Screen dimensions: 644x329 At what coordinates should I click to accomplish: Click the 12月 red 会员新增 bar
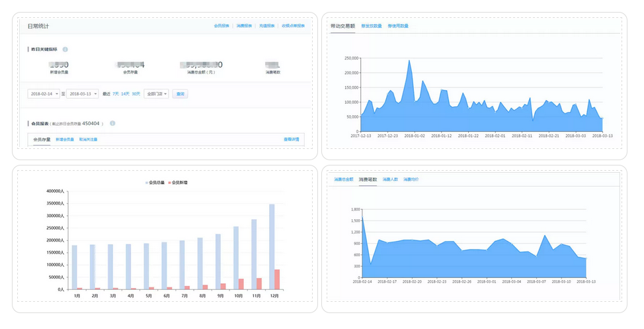point(277,279)
